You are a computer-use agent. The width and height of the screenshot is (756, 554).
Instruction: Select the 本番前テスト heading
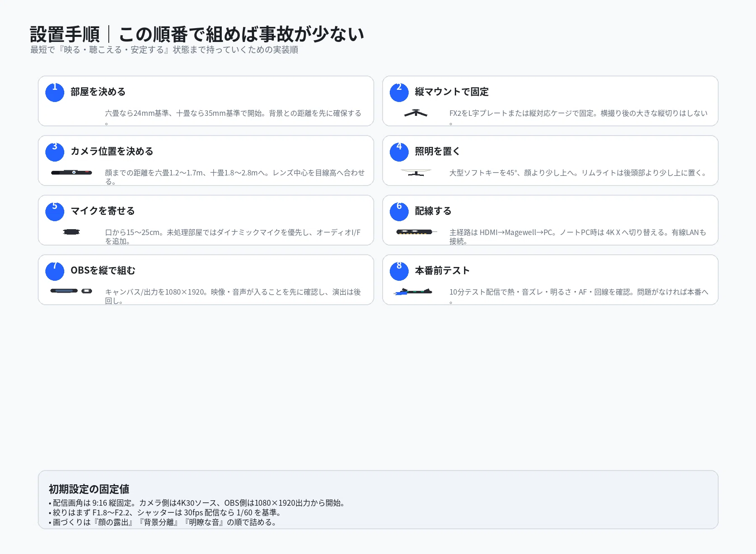pyautogui.click(x=442, y=271)
